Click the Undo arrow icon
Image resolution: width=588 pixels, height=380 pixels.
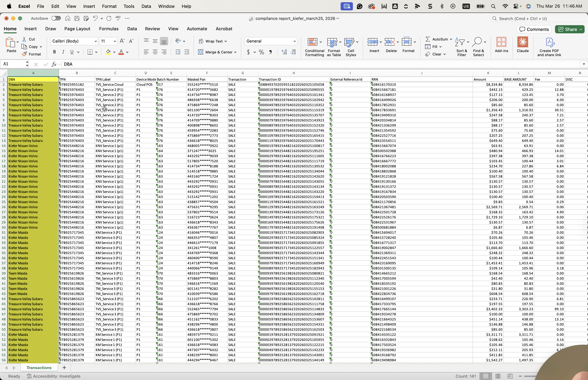pyautogui.click(x=95, y=18)
